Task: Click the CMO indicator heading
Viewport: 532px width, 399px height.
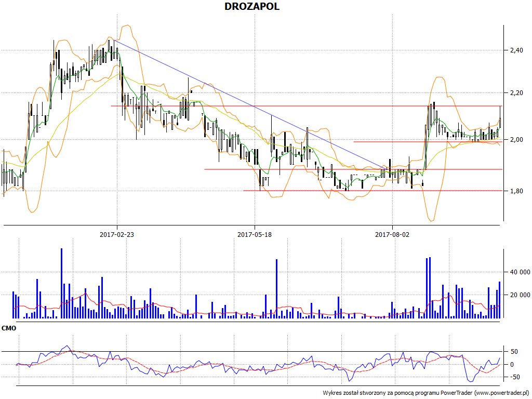Action: (x=8, y=328)
